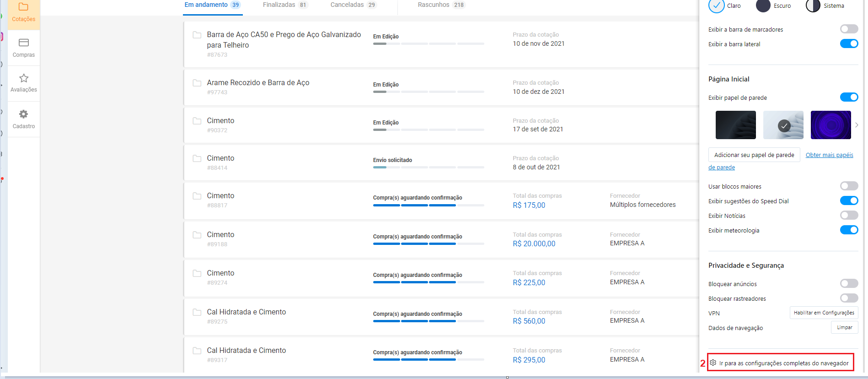The width and height of the screenshot is (868, 379).
Task: Click total R$ 20.000,00
Action: (x=534, y=244)
